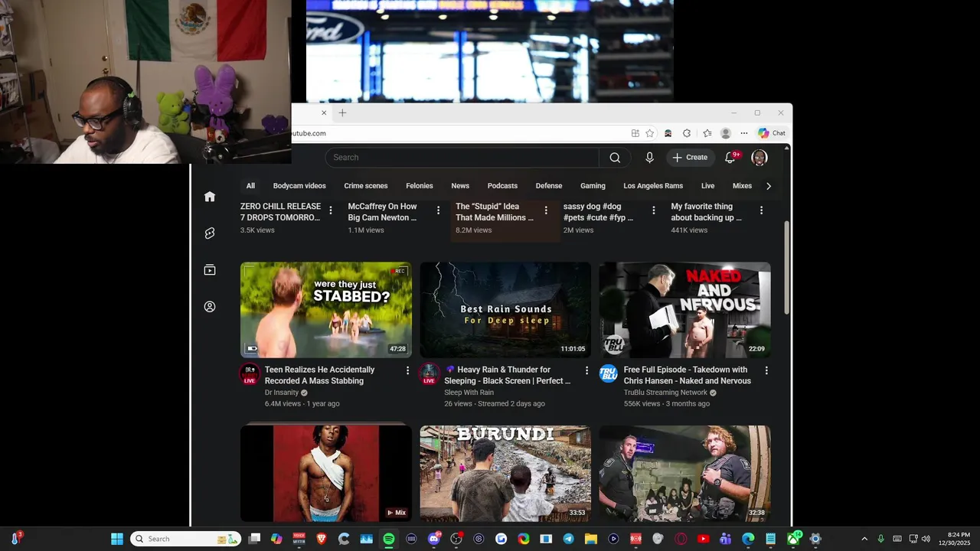Open Spotify from the taskbar
The height and width of the screenshot is (551, 980).
[389, 539]
